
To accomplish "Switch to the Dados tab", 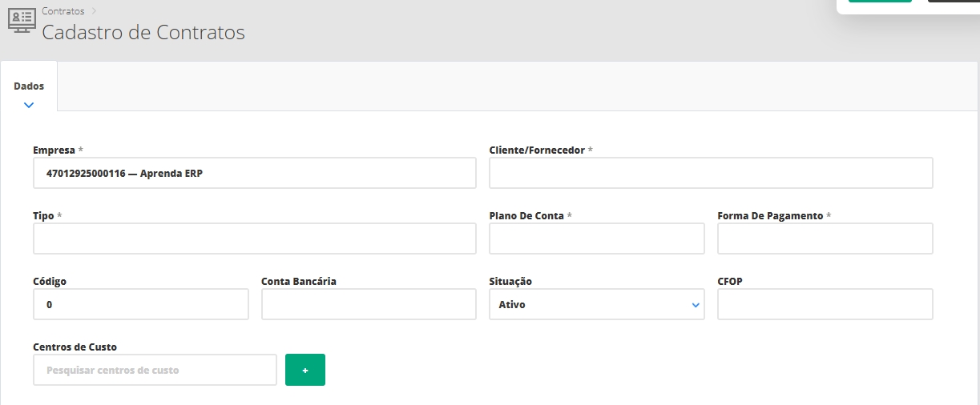I will click(29, 86).
